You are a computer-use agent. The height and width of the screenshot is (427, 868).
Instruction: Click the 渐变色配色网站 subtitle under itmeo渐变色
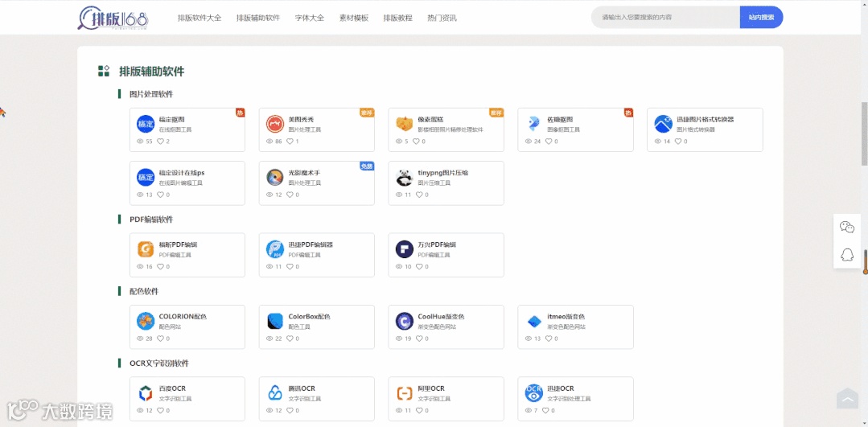point(566,327)
